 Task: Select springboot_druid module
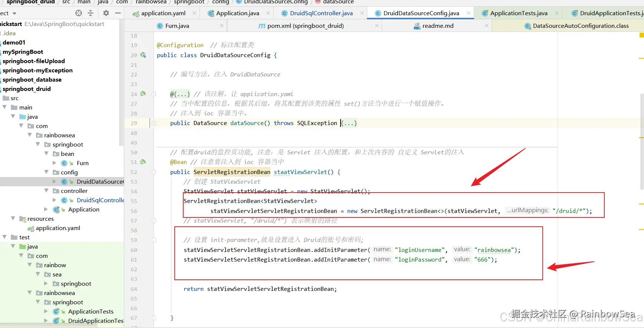[26, 89]
